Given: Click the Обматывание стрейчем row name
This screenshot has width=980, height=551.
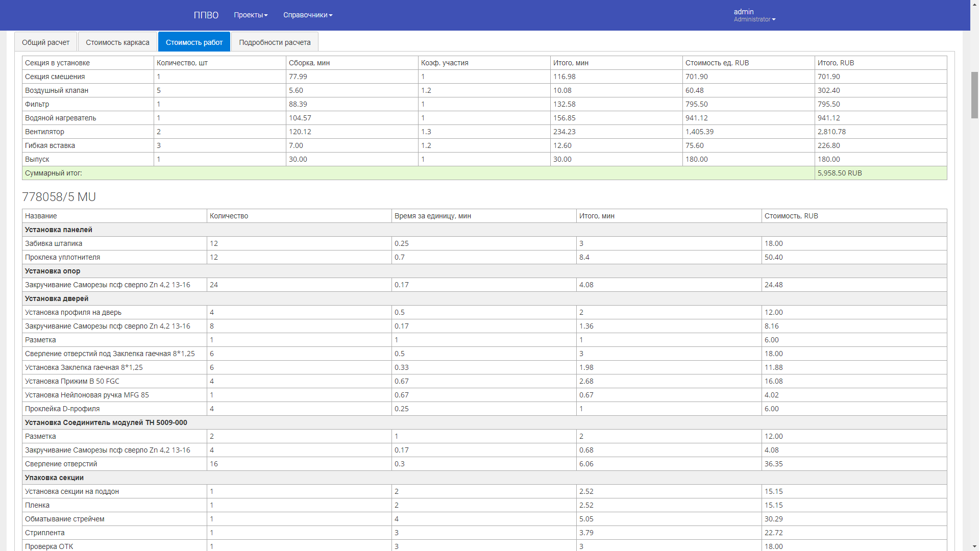Looking at the screenshot, I should (x=65, y=519).
